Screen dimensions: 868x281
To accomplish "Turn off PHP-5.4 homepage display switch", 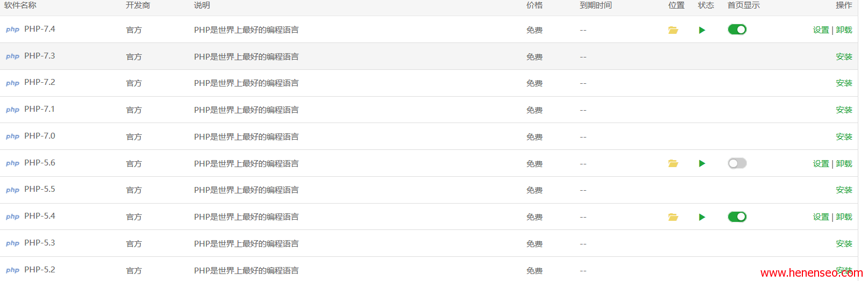I will 737,217.
